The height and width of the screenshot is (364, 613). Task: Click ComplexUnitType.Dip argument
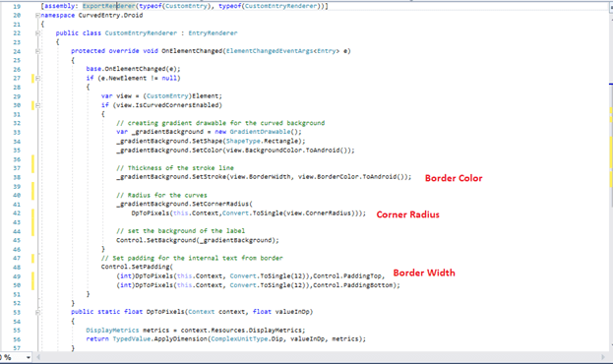246,339
